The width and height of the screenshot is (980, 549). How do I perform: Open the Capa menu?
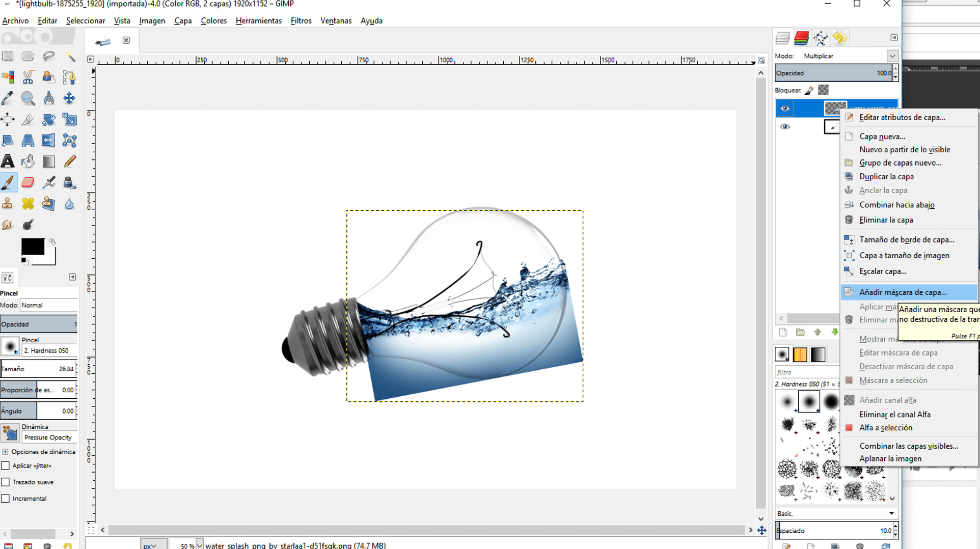click(183, 21)
